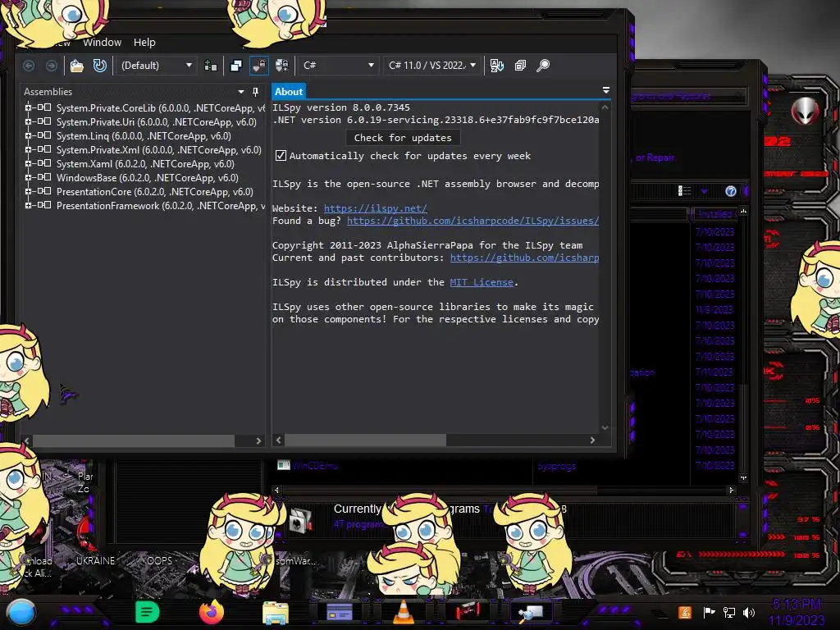Click Collapse all tree nodes icon
This screenshot has height=630, width=840.
[520, 66]
